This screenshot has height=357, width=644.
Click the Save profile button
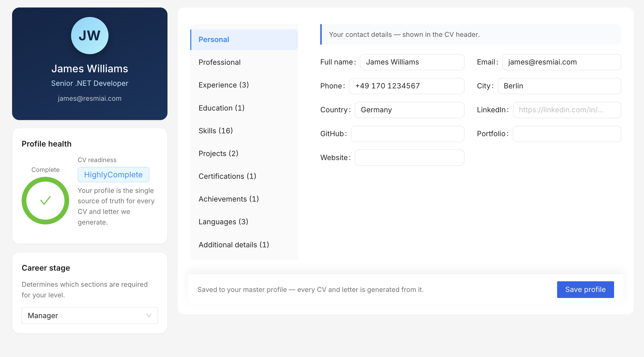click(x=585, y=289)
